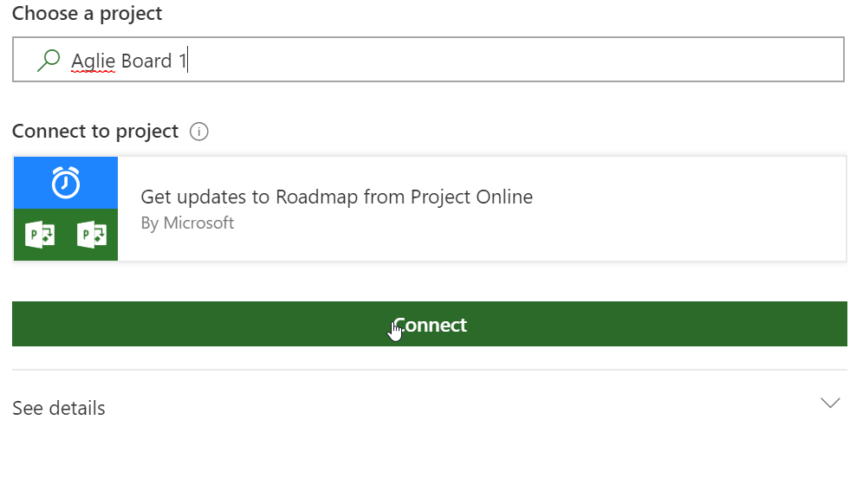This screenshot has height=504, width=863.
Task: Click the Aglie Board 1 text in field
Action: coord(130,61)
